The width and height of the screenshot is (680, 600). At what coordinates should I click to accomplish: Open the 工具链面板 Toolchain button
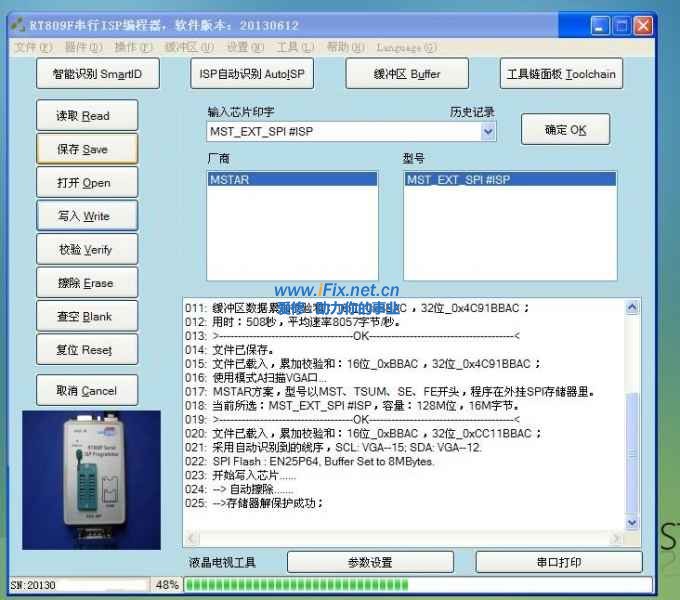click(x=561, y=74)
